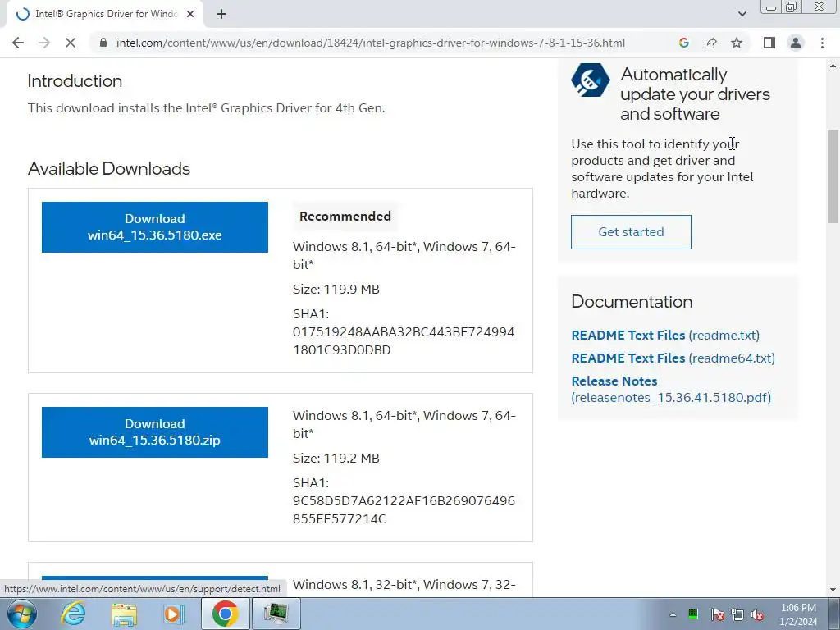Open Windows Explorer from taskbar
Image resolution: width=840 pixels, height=630 pixels.
pos(124,614)
